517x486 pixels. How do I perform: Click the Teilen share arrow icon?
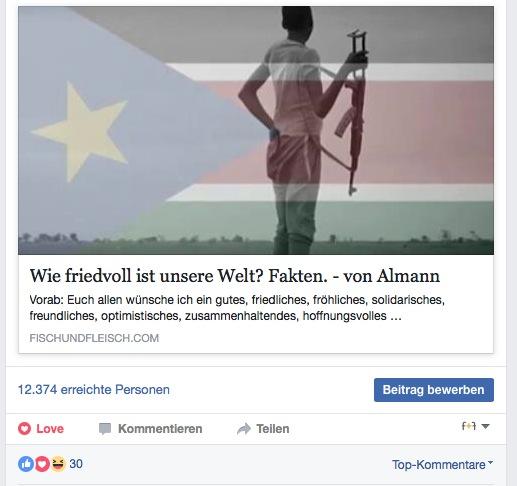(244, 429)
